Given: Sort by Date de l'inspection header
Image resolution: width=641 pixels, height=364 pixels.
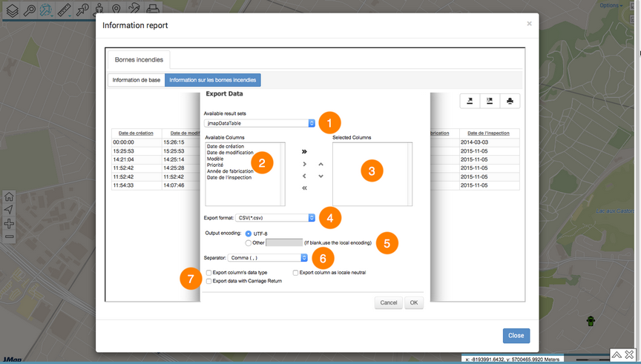Looking at the screenshot, I should [x=488, y=133].
